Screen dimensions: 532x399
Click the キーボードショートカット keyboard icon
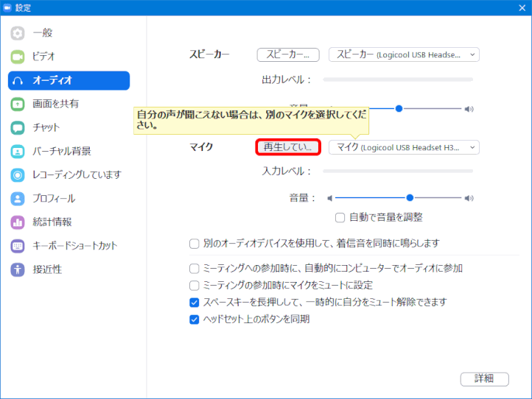[17, 246]
